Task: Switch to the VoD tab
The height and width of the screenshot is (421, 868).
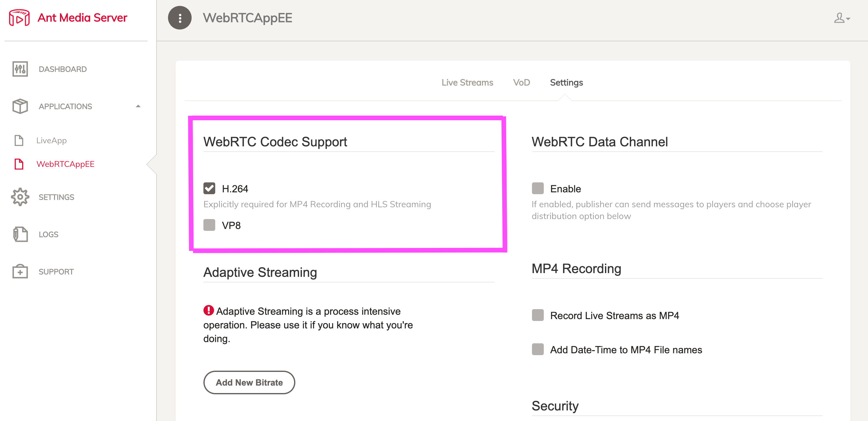Action: pos(521,83)
